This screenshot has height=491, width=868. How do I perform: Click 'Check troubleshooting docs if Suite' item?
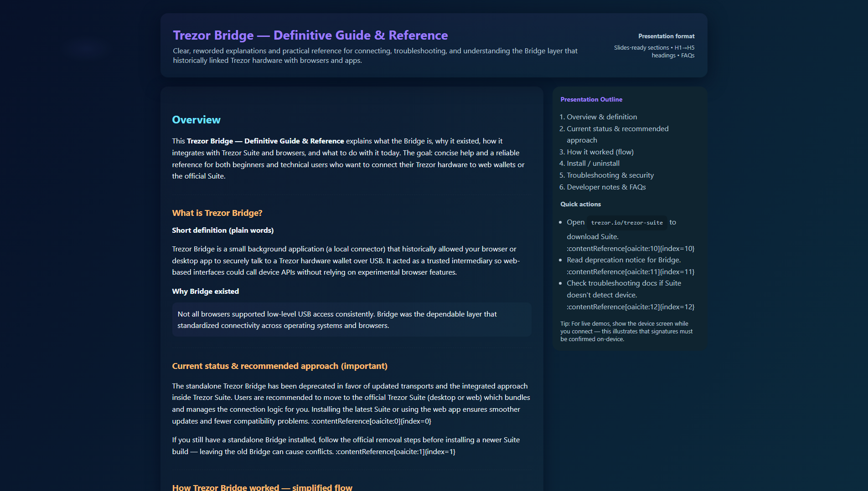pos(624,283)
